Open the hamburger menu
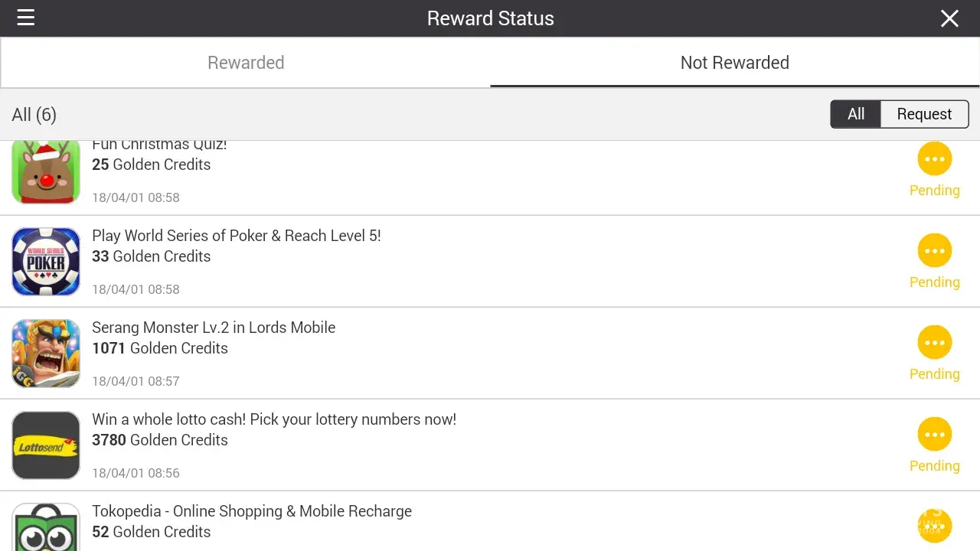980x551 pixels. (26, 18)
